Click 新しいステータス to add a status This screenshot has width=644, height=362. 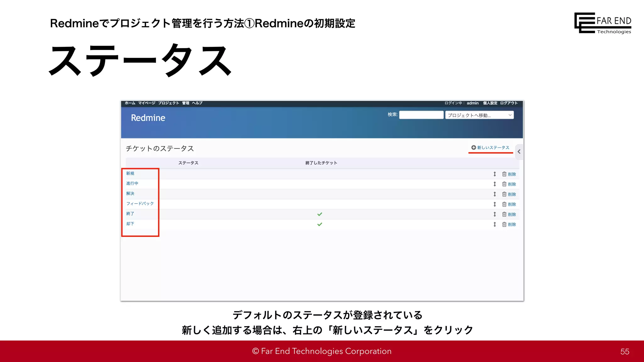pyautogui.click(x=490, y=148)
